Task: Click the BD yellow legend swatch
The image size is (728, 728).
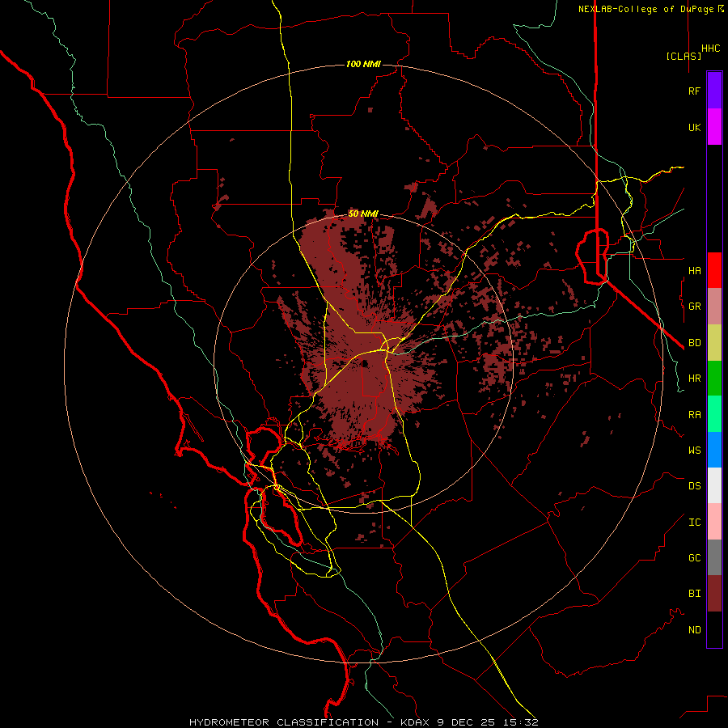Action: [714, 342]
